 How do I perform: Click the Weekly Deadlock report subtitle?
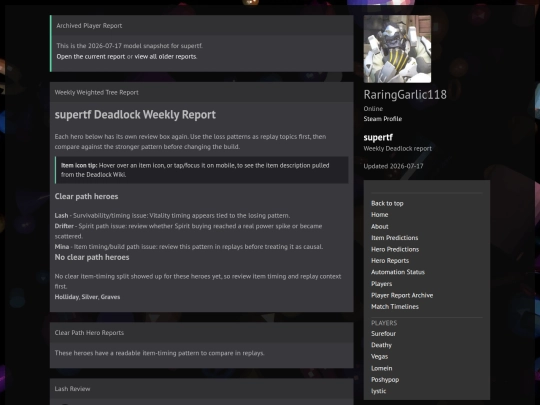click(397, 149)
